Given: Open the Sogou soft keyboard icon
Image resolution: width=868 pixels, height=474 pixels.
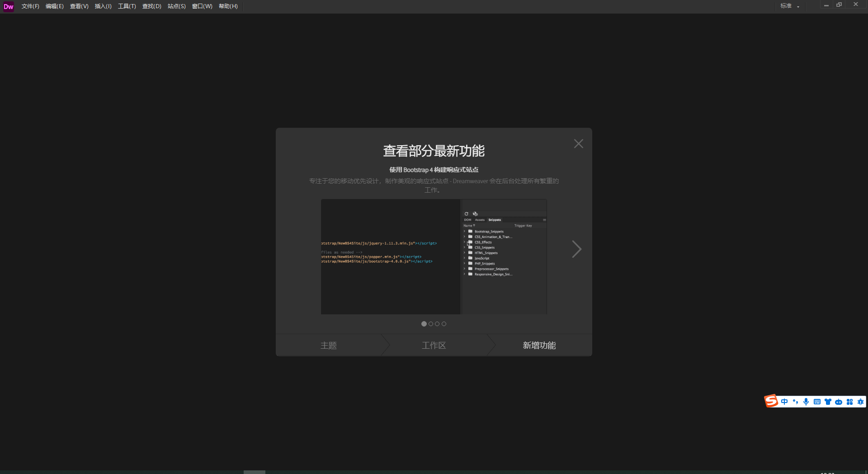Looking at the screenshot, I should coord(817,402).
